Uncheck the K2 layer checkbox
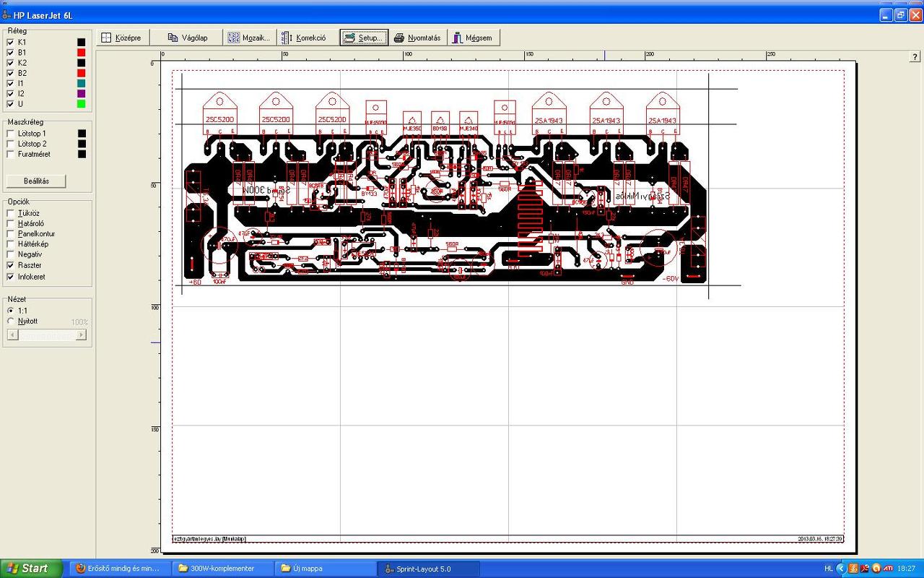 pos(10,63)
